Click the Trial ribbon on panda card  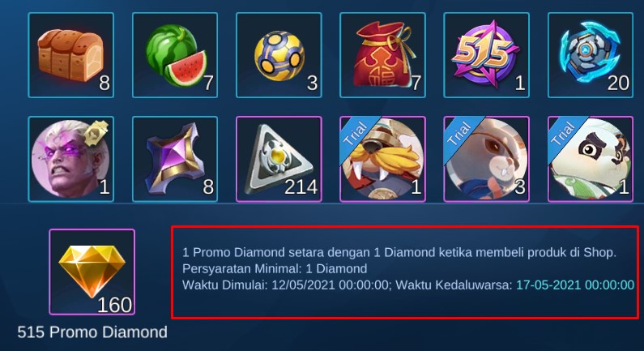(565, 135)
